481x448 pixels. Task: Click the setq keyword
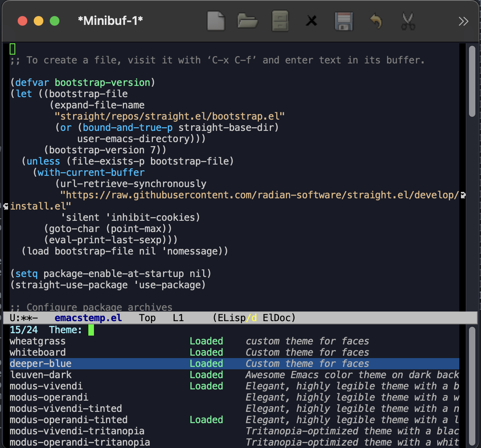(26, 273)
